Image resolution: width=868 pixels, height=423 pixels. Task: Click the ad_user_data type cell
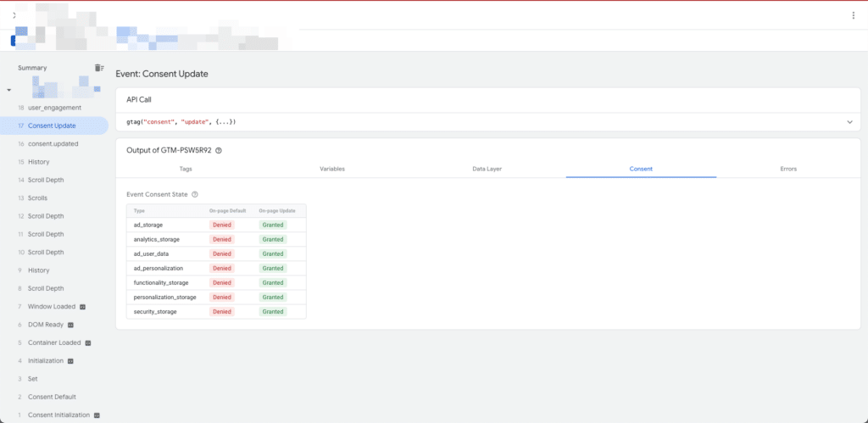[x=151, y=253]
